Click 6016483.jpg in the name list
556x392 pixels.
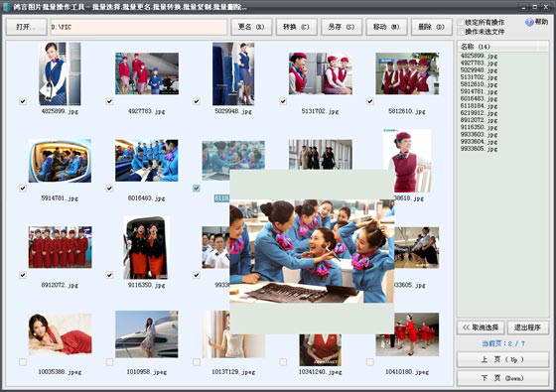(x=479, y=98)
